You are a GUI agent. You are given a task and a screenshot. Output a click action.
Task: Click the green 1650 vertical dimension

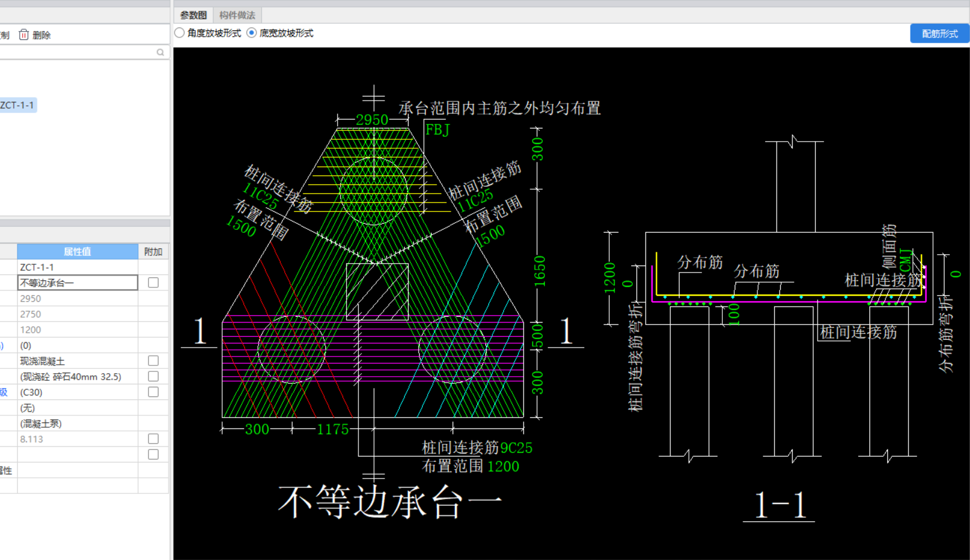539,271
